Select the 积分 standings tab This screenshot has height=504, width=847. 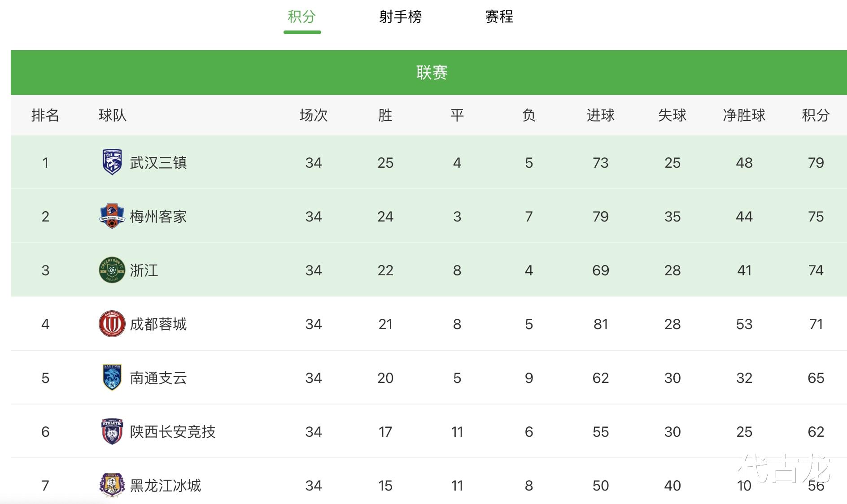tap(302, 17)
